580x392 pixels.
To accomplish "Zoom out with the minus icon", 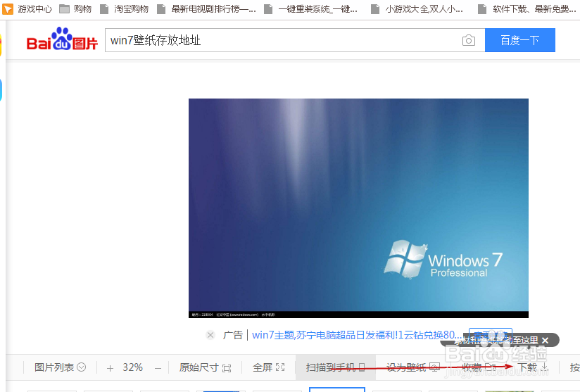I will tap(158, 368).
